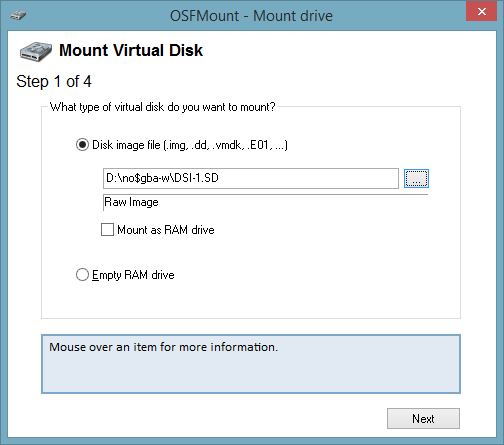
Task: Click the Mount Virtual Disk hard drive icon
Action: click(x=36, y=52)
